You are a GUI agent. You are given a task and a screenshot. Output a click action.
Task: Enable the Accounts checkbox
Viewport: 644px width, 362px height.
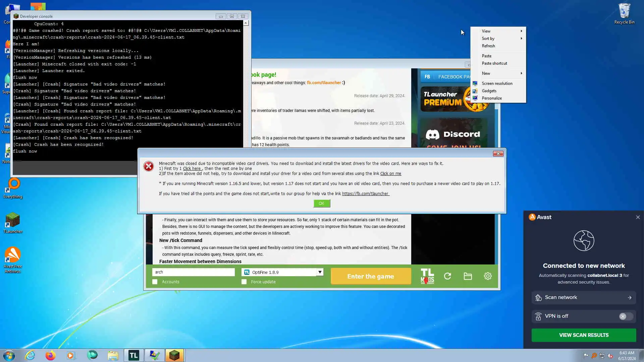click(x=155, y=282)
